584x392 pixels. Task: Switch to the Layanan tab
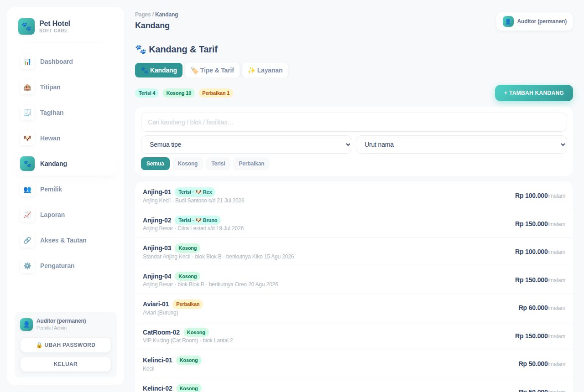pos(265,70)
